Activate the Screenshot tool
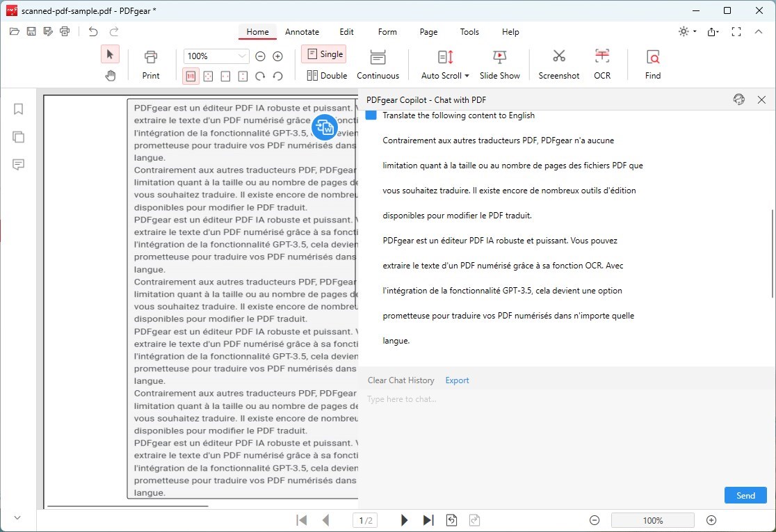776x532 pixels. [x=559, y=65]
